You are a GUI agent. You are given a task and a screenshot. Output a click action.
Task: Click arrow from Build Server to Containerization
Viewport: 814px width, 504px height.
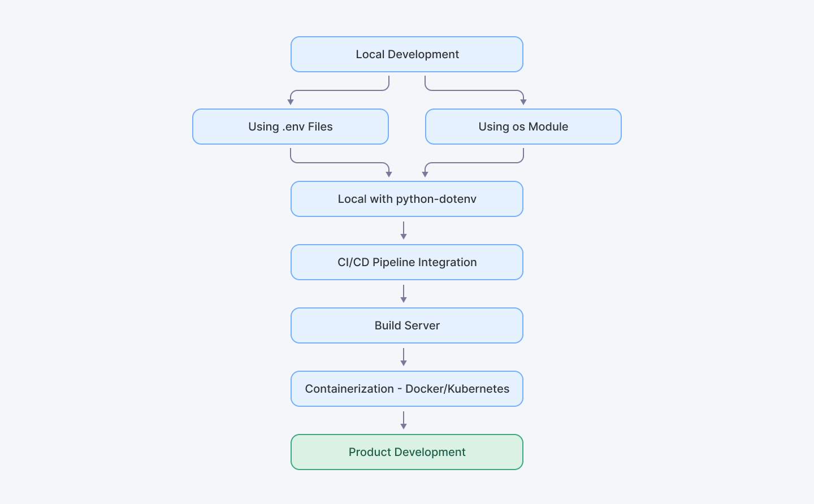click(404, 357)
